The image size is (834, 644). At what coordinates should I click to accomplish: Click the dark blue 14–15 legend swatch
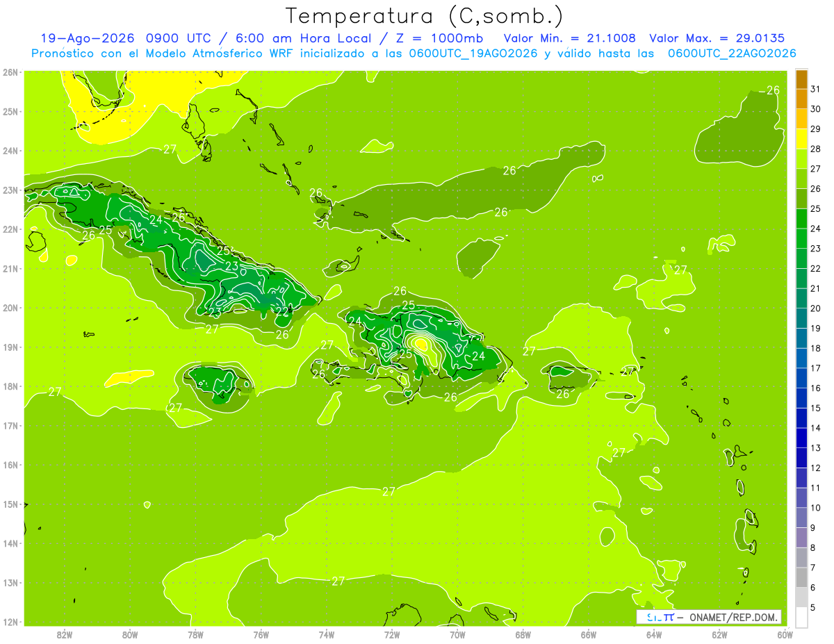tap(801, 418)
